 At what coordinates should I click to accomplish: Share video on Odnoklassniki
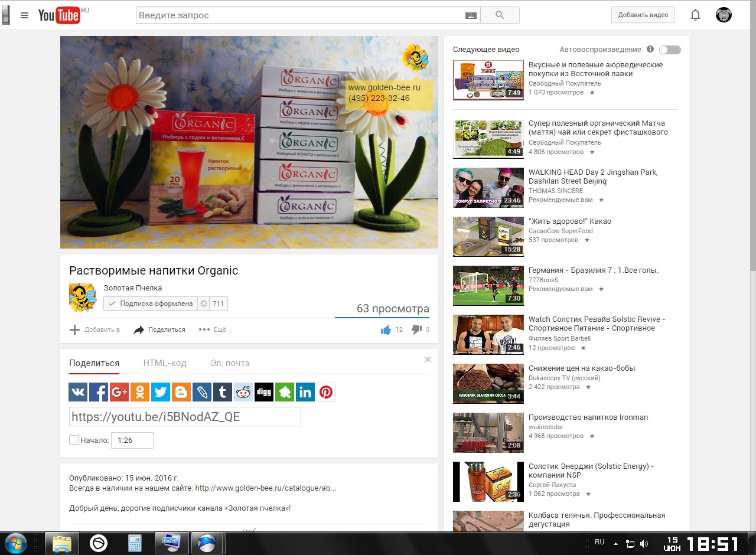[140, 392]
